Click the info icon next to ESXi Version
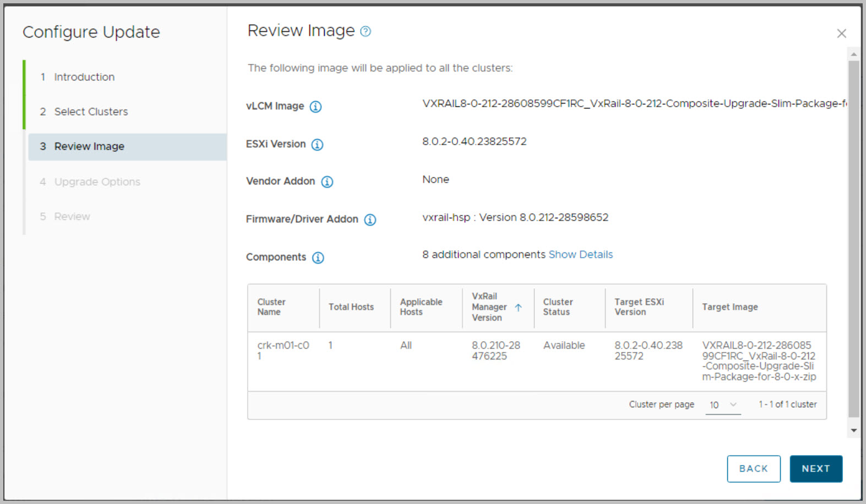Screen dimensions: 866x504 click(x=317, y=145)
